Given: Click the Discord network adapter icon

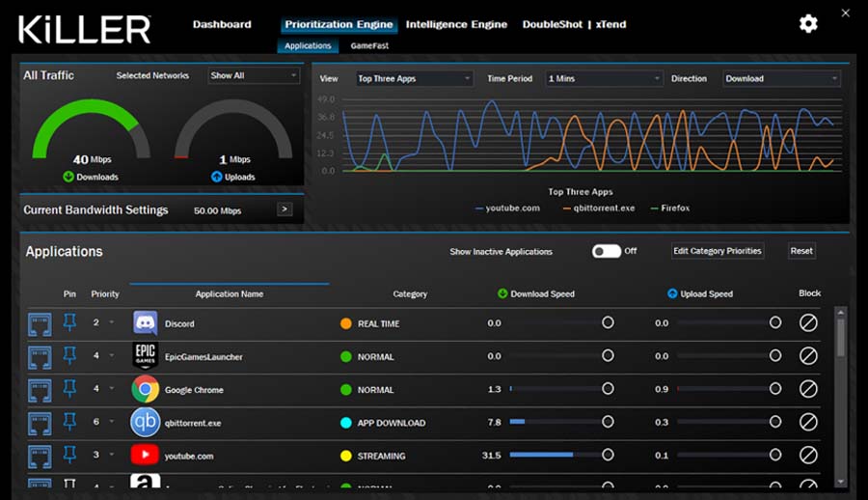Looking at the screenshot, I should pos(40,323).
